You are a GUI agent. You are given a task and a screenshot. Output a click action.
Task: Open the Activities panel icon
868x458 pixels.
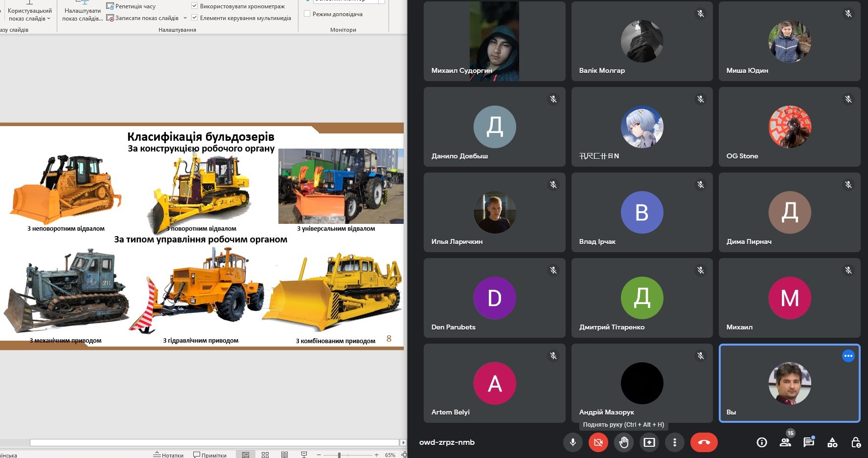tap(832, 442)
